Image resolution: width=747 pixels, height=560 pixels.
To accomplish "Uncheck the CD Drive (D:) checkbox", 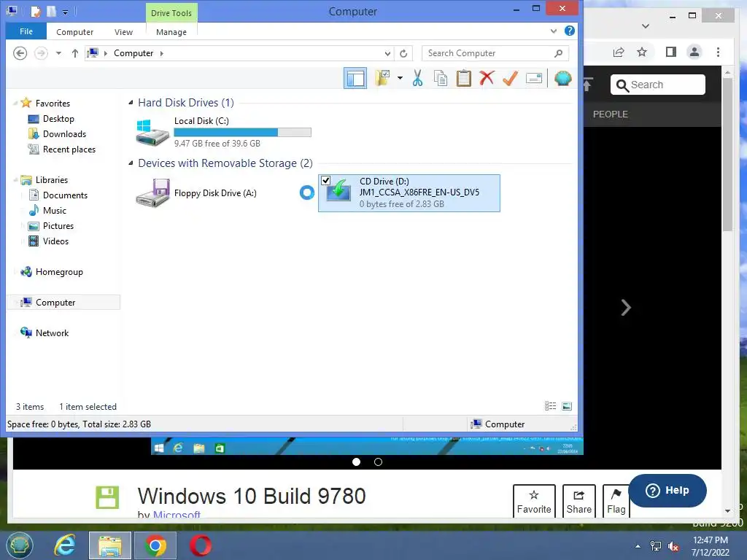I will (326, 181).
